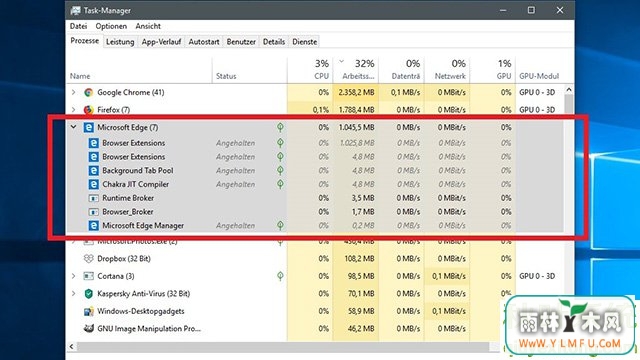Click the 108,2 MB memory value for Dropbox
Screen dimensions: 640x360
pos(359,259)
